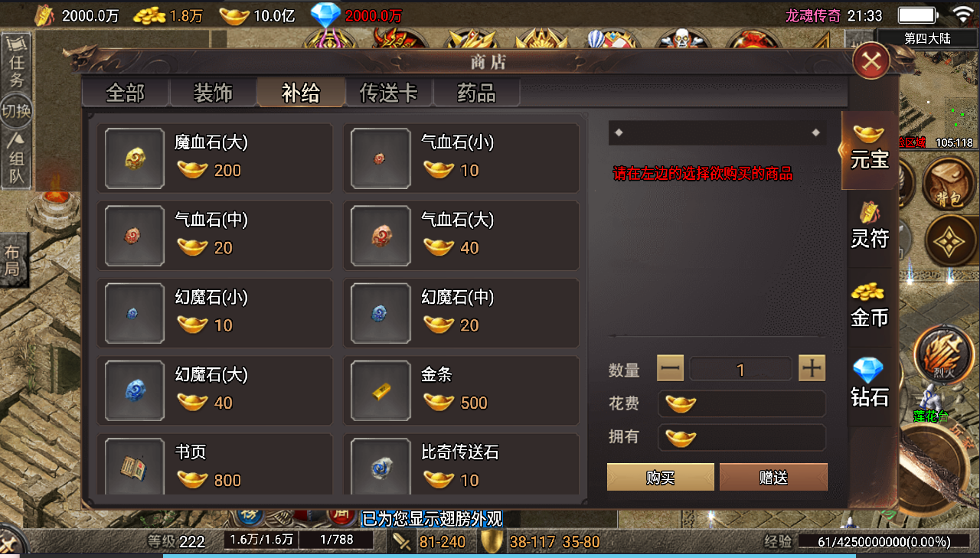Decrease quantity with minus button
Screen dimensions: 980x558
coord(670,369)
